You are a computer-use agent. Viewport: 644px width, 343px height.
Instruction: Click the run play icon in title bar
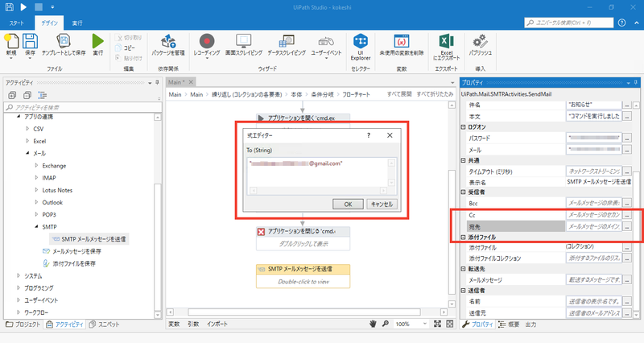coord(23,7)
